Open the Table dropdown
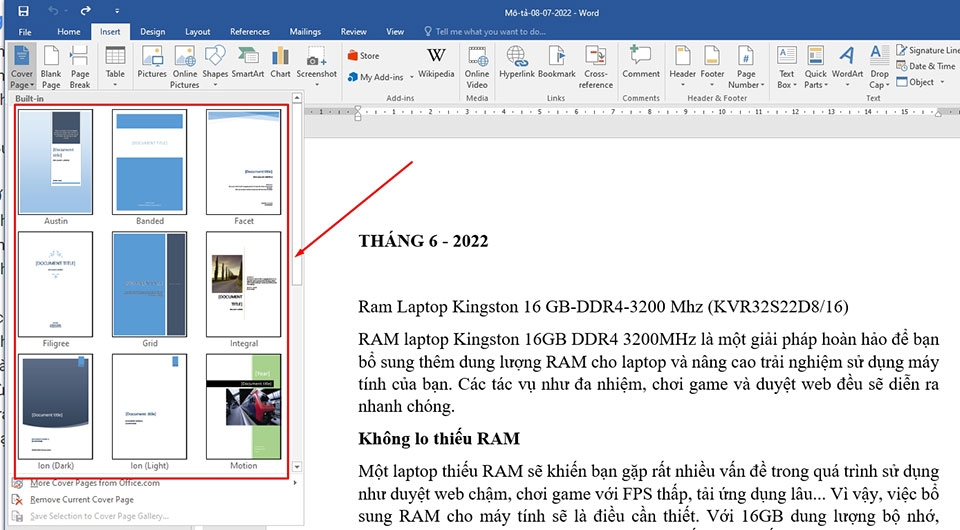The height and width of the screenshot is (530, 960). coord(115,67)
